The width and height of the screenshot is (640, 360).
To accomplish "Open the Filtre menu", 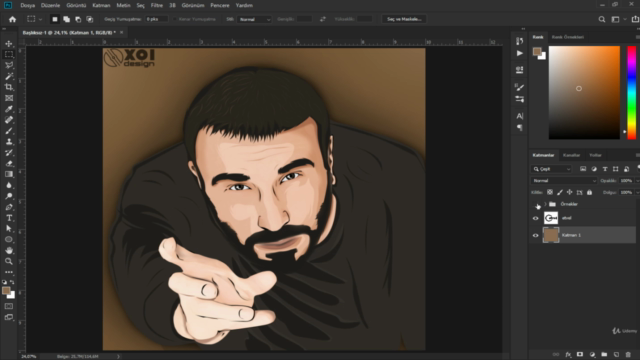I will [x=157, y=5].
